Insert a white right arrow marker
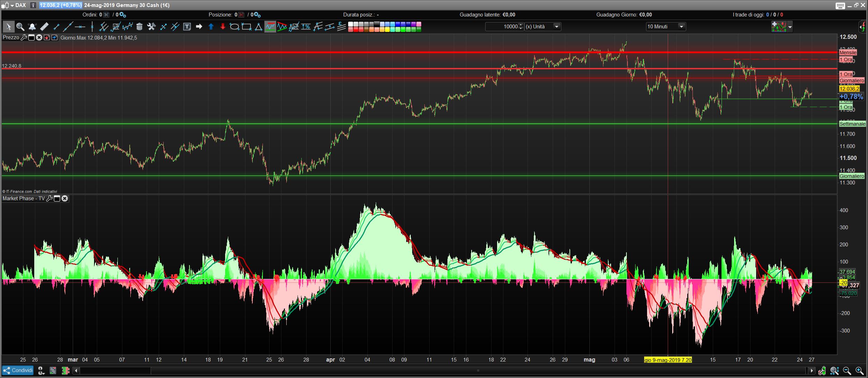This screenshot has width=868, height=378. [x=199, y=27]
